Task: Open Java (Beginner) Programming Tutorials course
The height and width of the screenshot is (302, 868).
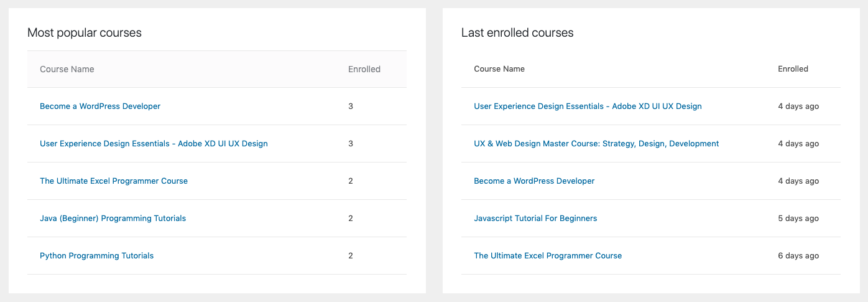Action: coord(113,219)
